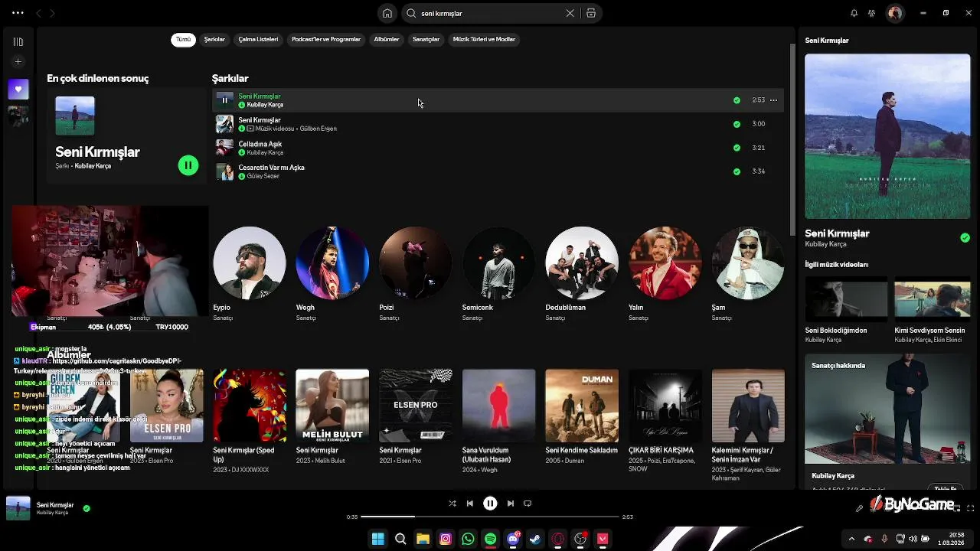Select the Sanatçılar filter chip
The width and height of the screenshot is (980, 551).
coord(426,39)
